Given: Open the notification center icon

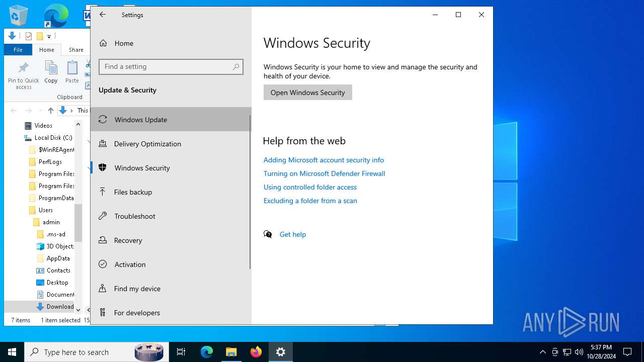Looking at the screenshot, I should pos(627,352).
